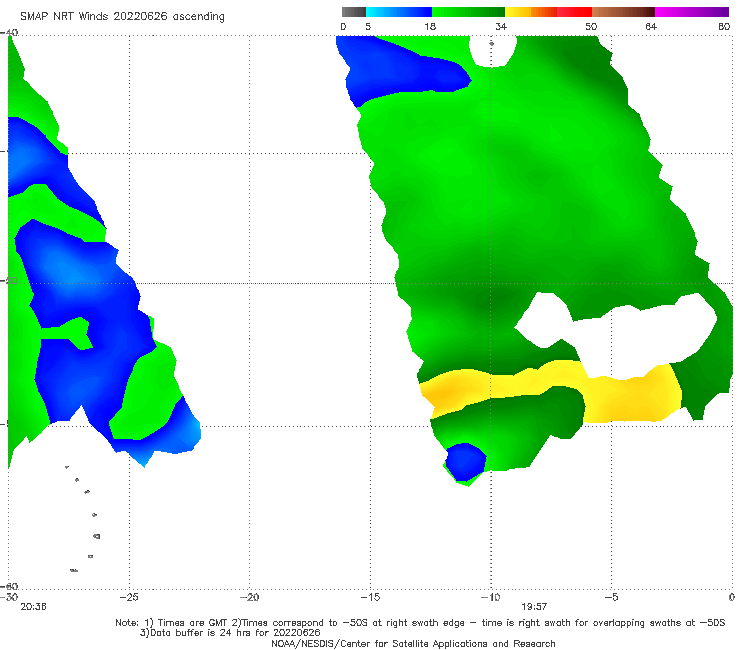Click the latitude label '-40'
Image resolution: width=740 pixels, height=650 pixels.
click(x=9, y=33)
